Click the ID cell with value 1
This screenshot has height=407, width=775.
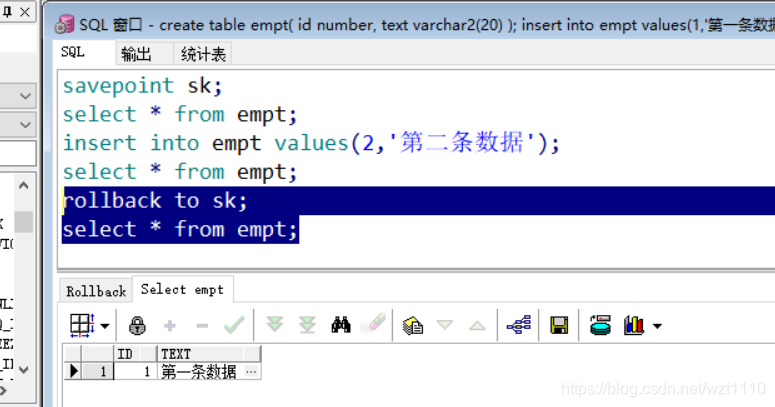pyautogui.click(x=135, y=371)
